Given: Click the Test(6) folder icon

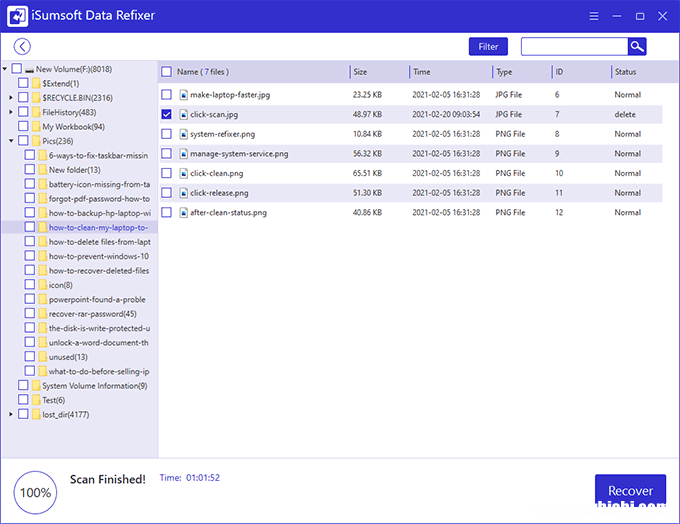Looking at the screenshot, I should pyautogui.click(x=36, y=400).
